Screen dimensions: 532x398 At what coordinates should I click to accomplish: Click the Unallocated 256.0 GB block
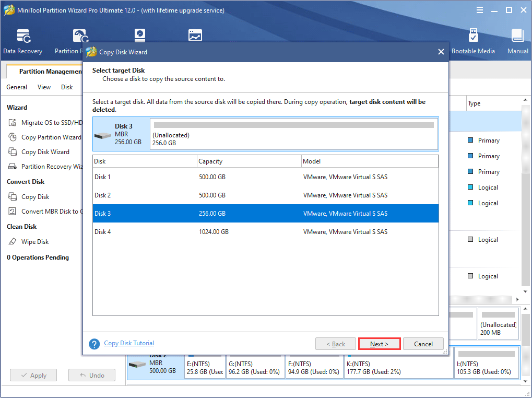294,134
